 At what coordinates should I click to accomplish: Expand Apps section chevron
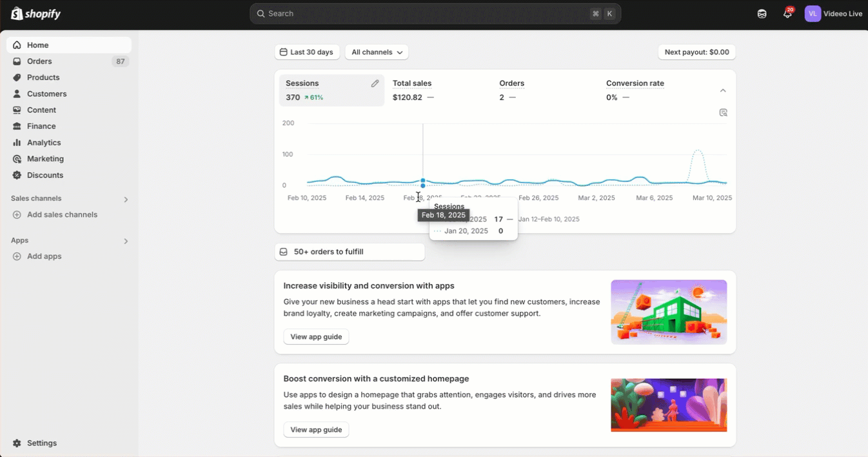click(x=126, y=241)
